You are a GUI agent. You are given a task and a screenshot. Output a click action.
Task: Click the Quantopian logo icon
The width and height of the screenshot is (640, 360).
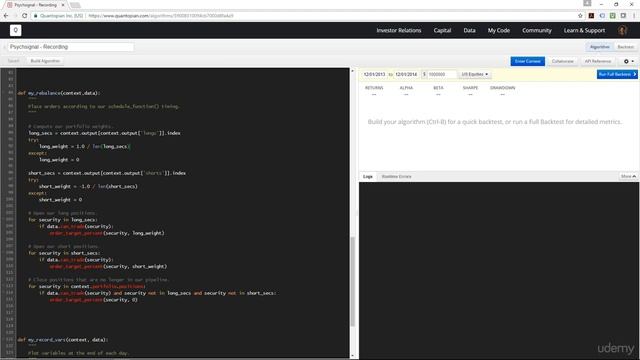16,30
